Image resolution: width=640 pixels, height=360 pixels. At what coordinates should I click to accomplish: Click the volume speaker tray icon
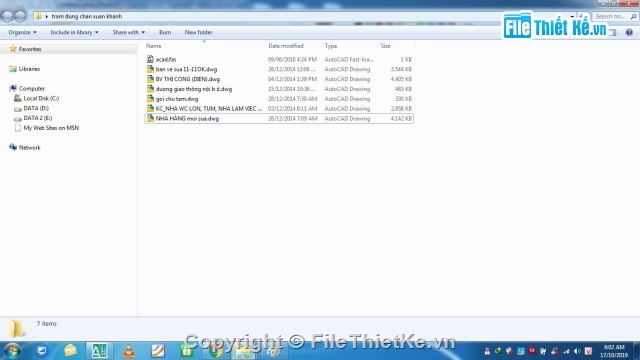click(577, 351)
